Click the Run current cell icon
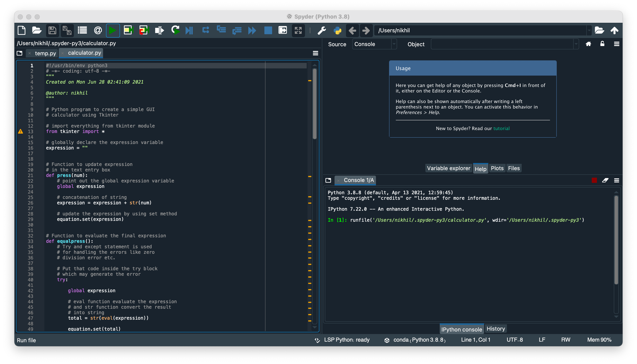 128,30
